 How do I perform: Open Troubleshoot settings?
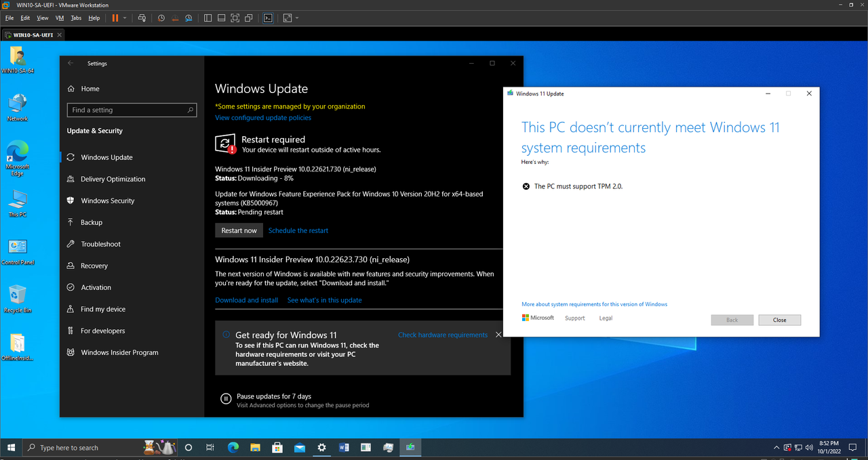pos(100,244)
